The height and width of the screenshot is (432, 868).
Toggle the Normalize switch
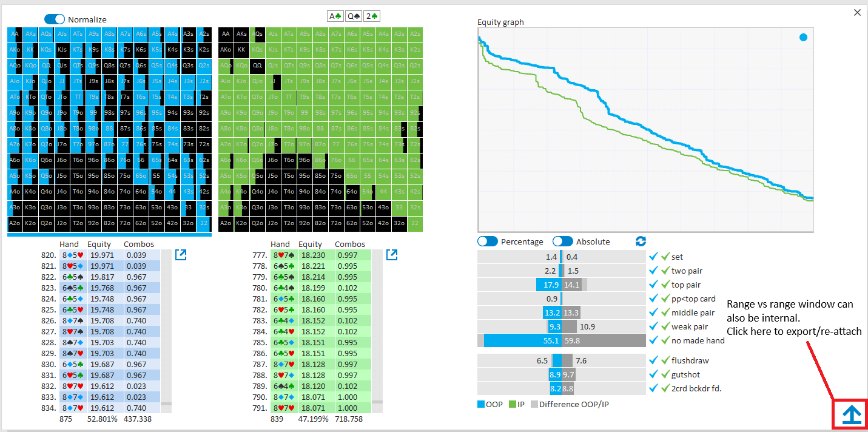point(55,19)
